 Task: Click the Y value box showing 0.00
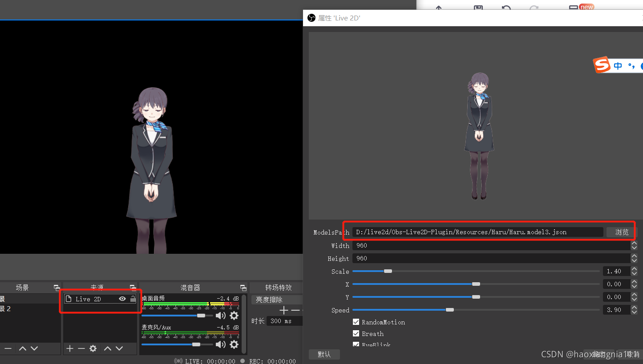click(616, 297)
